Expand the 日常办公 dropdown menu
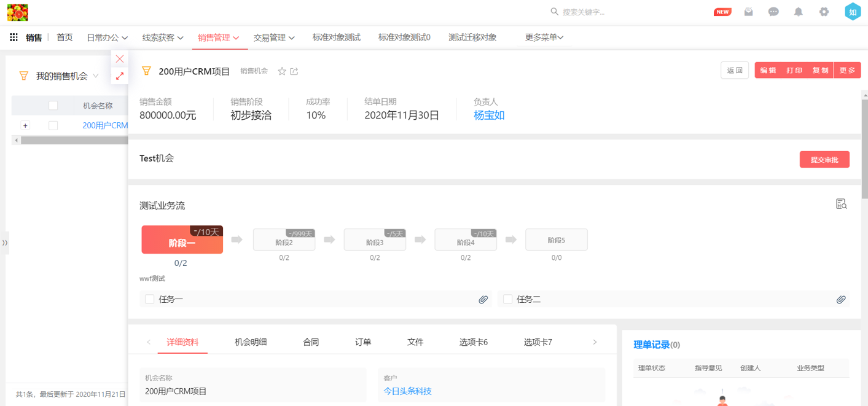 107,37
